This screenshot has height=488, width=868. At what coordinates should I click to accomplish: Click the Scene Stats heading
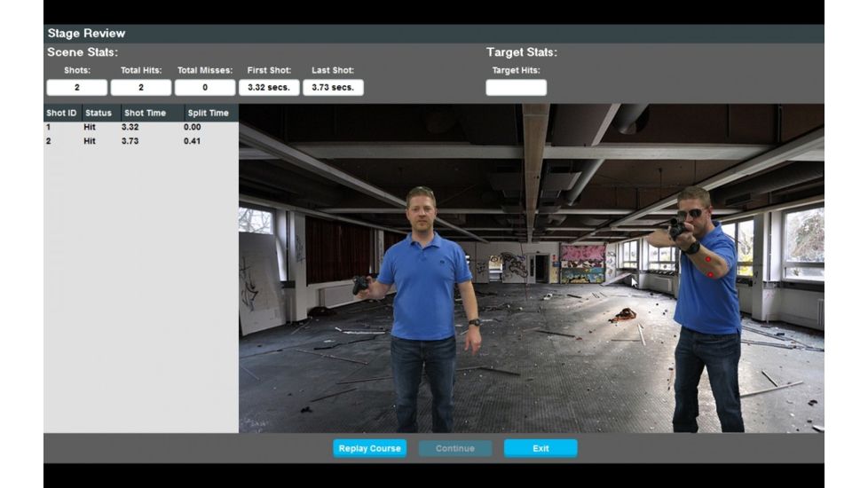(x=83, y=52)
